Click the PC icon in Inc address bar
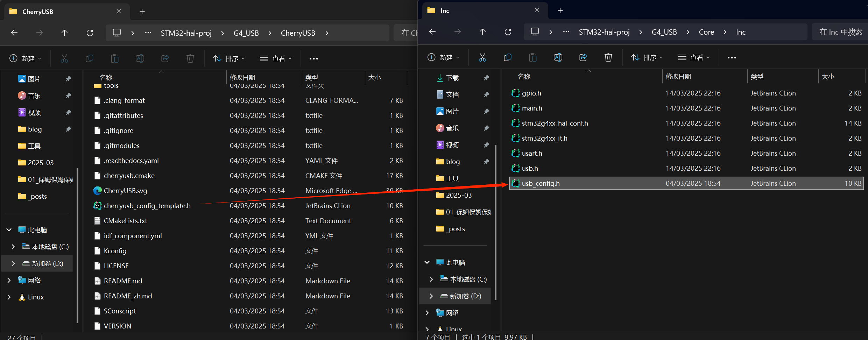Image resolution: width=868 pixels, height=340 pixels. [535, 32]
